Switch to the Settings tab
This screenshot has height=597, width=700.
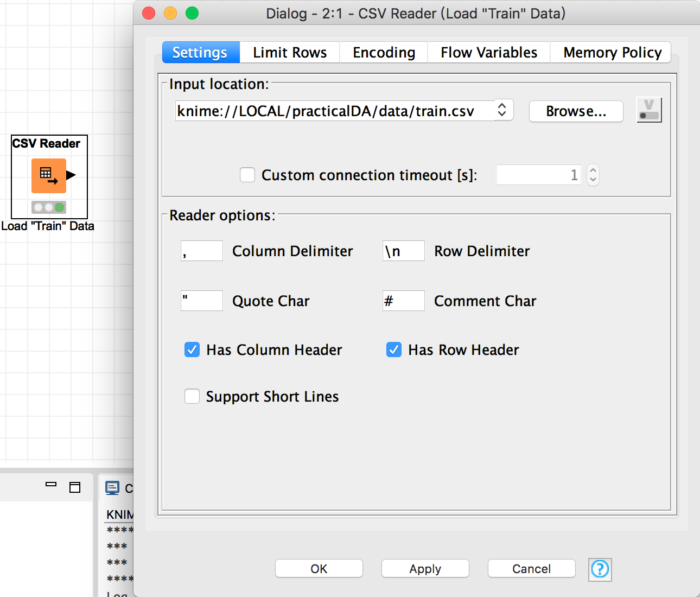[200, 53]
